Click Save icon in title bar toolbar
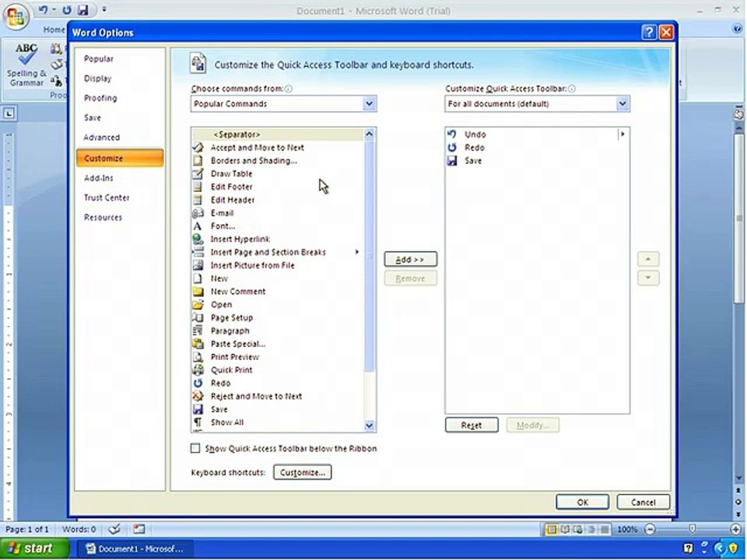The width and height of the screenshot is (747, 560). [83, 9]
